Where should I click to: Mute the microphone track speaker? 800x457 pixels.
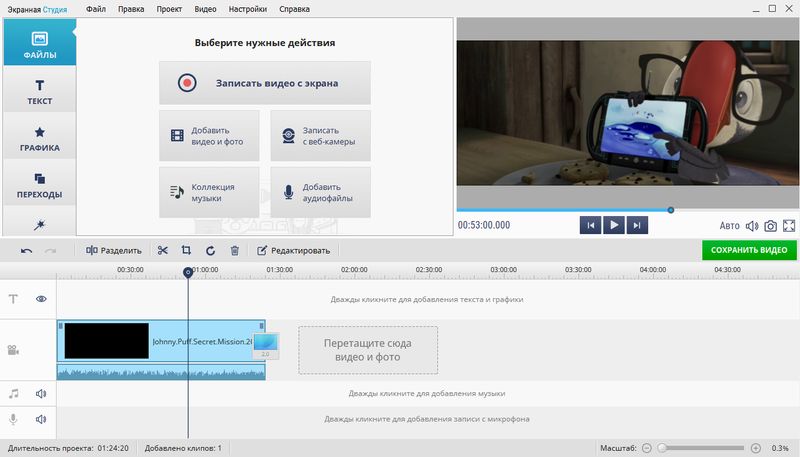(42, 419)
